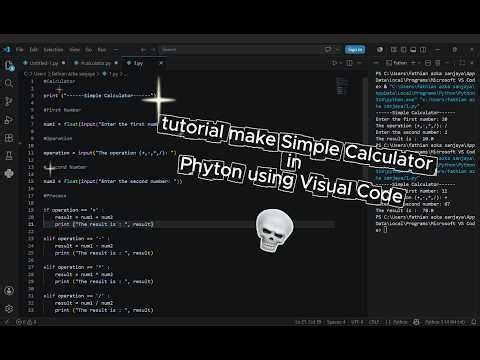
Task: Open the Manage gear in activity bar
Action: tap(9, 309)
